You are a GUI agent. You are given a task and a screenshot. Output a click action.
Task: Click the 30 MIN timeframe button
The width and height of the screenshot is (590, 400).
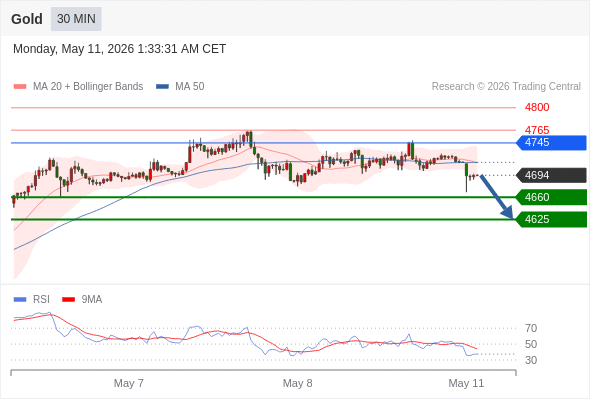[76, 19]
